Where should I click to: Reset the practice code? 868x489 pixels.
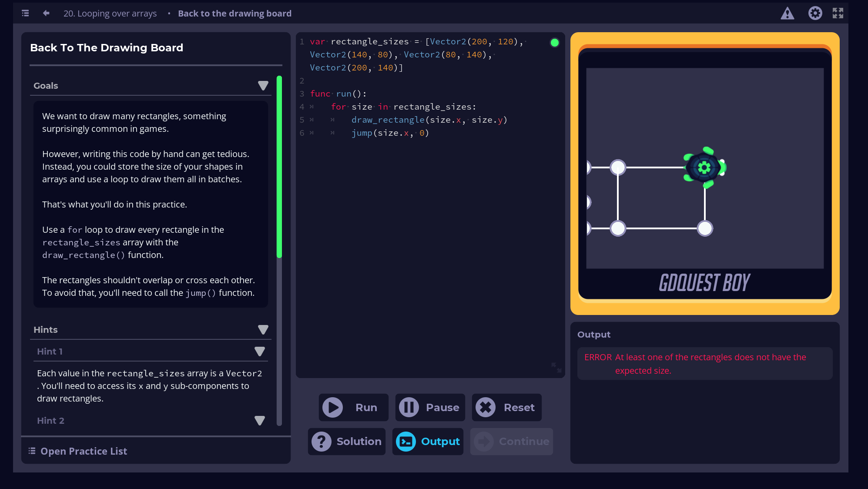[506, 407]
